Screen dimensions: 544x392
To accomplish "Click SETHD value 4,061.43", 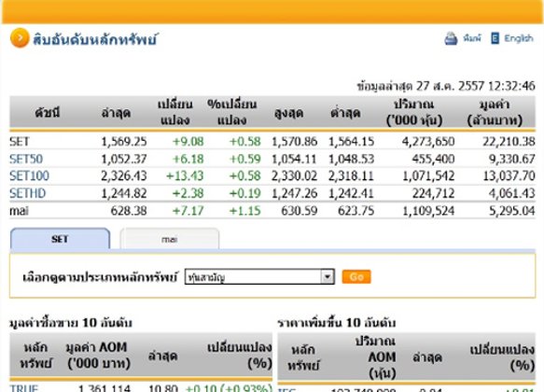I will click(x=512, y=193).
